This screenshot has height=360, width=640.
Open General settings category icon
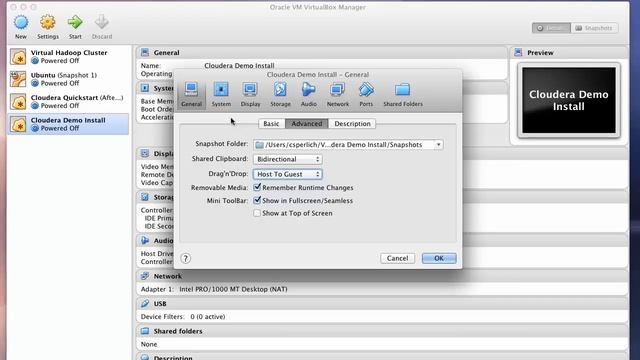[x=191, y=90]
